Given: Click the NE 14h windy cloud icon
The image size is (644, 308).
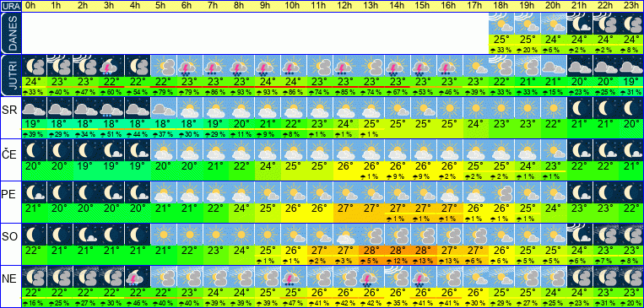Looking at the screenshot, I should pos(398,276).
